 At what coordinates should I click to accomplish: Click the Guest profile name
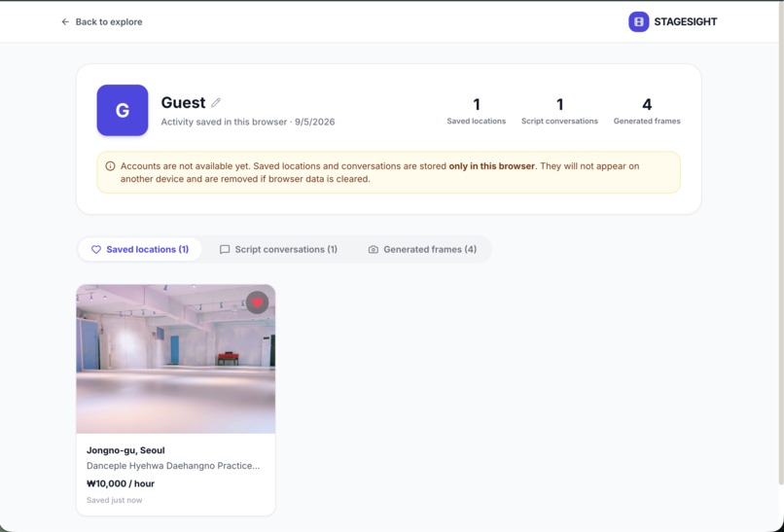(183, 102)
